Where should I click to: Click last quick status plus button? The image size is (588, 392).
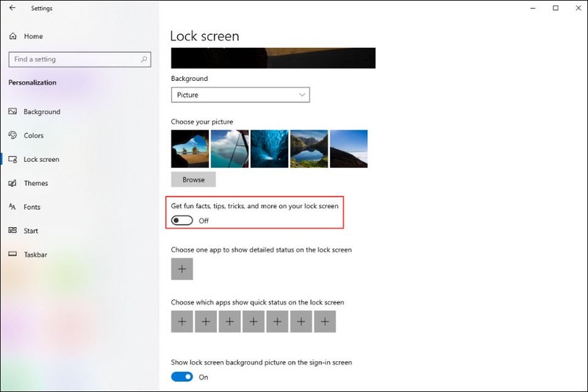(x=325, y=321)
